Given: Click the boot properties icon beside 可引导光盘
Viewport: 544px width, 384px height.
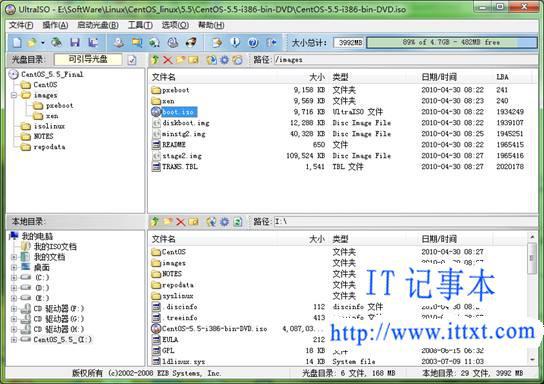Looking at the screenshot, I should click(x=132, y=60).
